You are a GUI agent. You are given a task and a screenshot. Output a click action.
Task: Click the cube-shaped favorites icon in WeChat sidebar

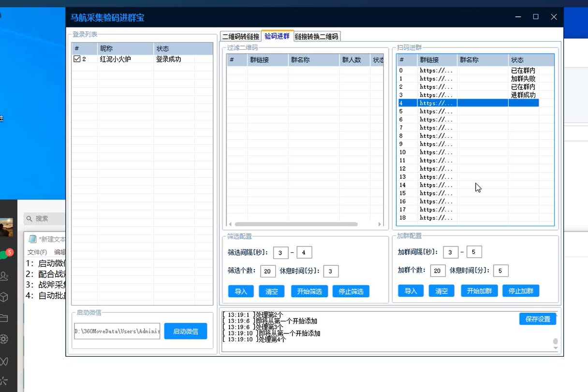click(x=4, y=297)
